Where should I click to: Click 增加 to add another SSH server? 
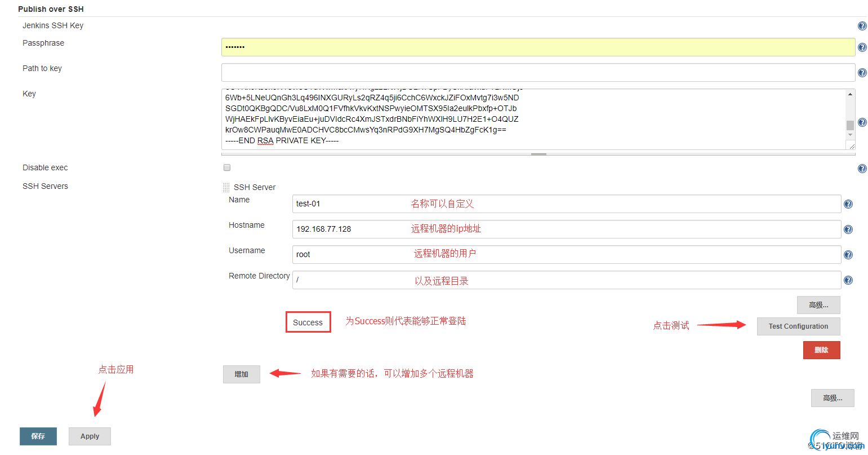242,374
